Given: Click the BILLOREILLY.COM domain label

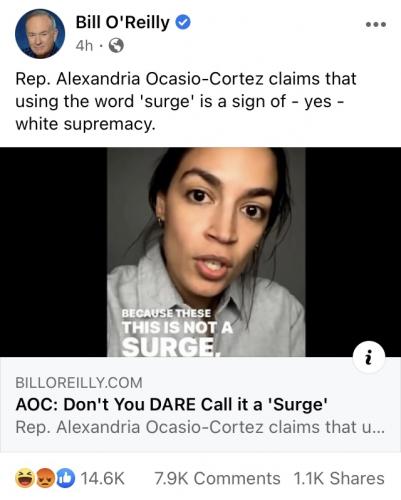Looking at the screenshot, I should pos(79,383).
